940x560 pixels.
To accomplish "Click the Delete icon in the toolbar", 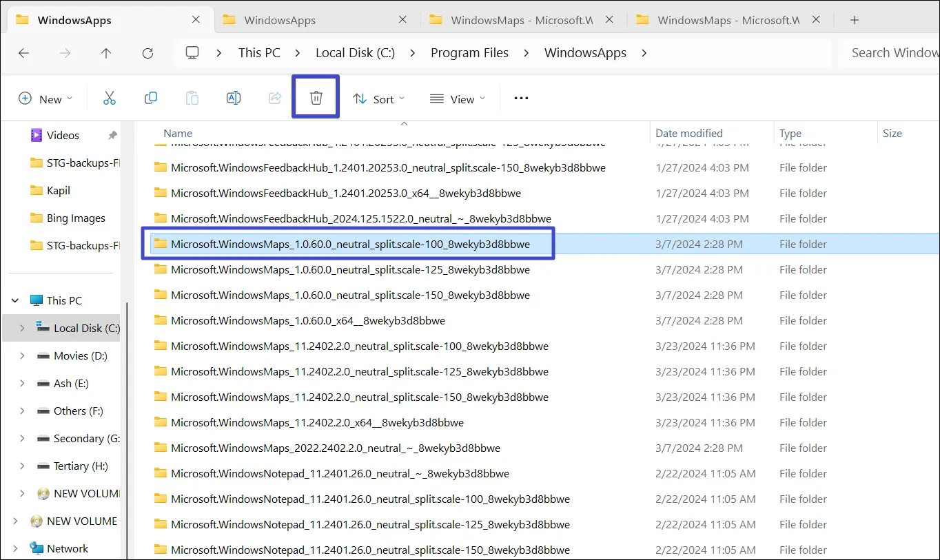I will point(315,98).
